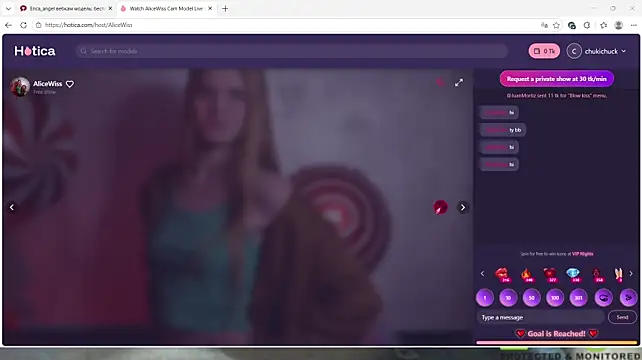
Task: Send the fire flame gift
Action: point(527,274)
